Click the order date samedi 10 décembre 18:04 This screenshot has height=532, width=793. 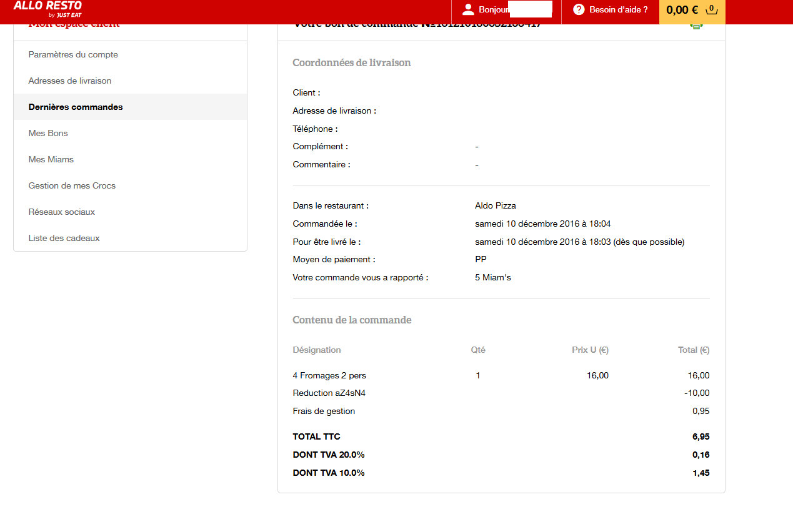tap(543, 224)
